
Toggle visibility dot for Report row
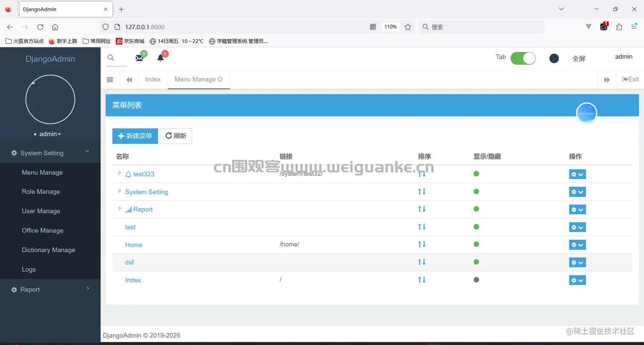(x=476, y=209)
